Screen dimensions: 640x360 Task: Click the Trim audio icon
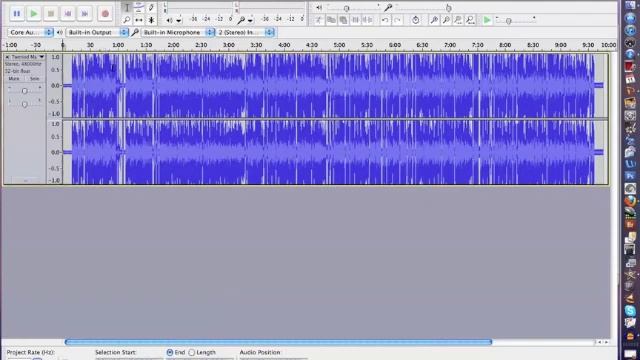(x=356, y=20)
